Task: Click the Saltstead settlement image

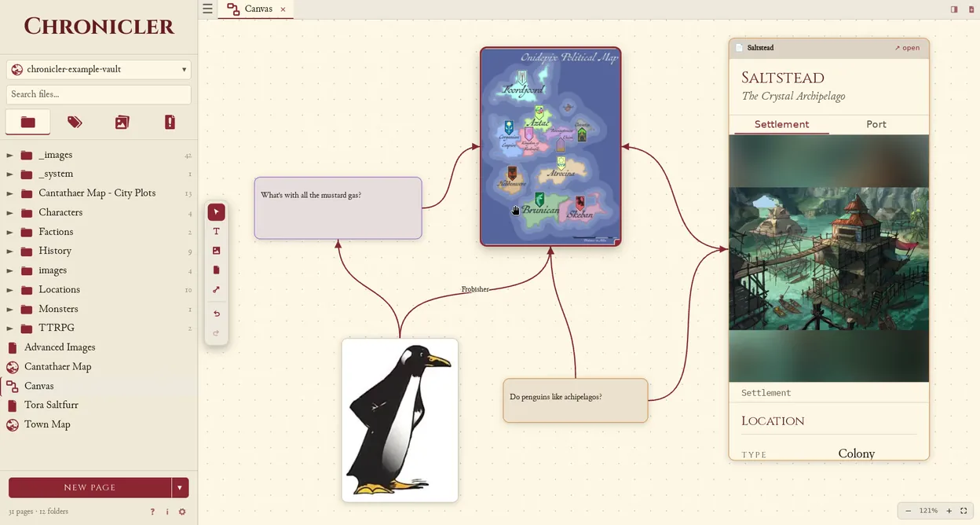Action: pos(829,259)
